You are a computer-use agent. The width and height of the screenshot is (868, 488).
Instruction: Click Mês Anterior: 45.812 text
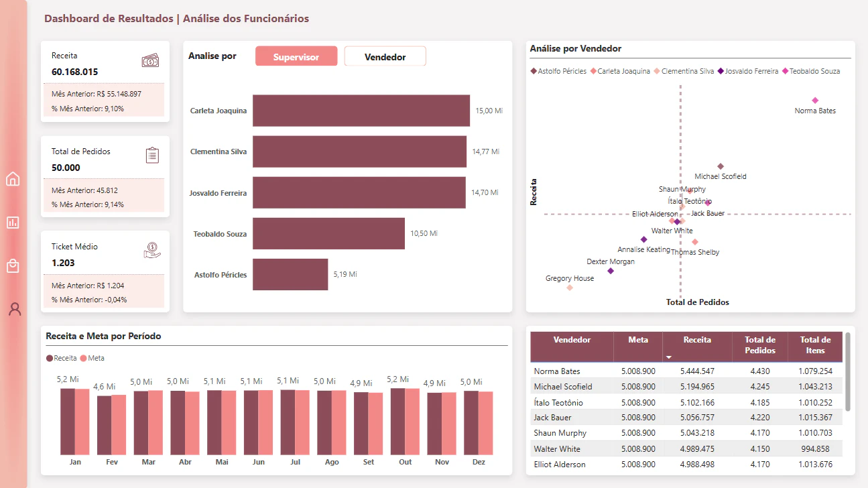tap(83, 190)
